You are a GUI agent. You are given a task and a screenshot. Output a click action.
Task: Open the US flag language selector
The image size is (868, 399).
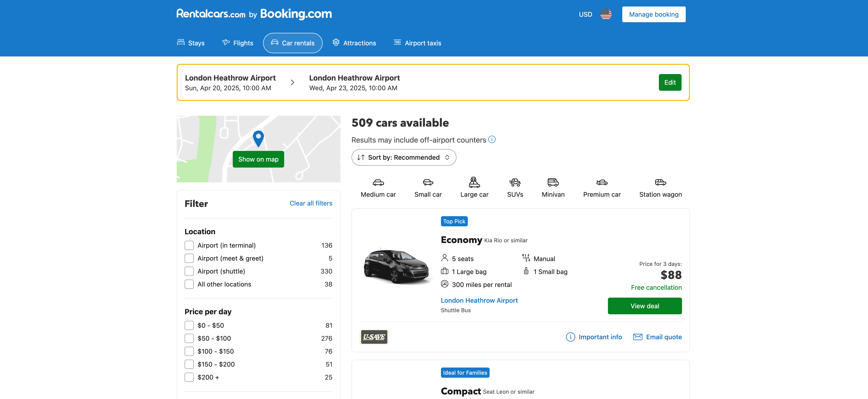606,14
